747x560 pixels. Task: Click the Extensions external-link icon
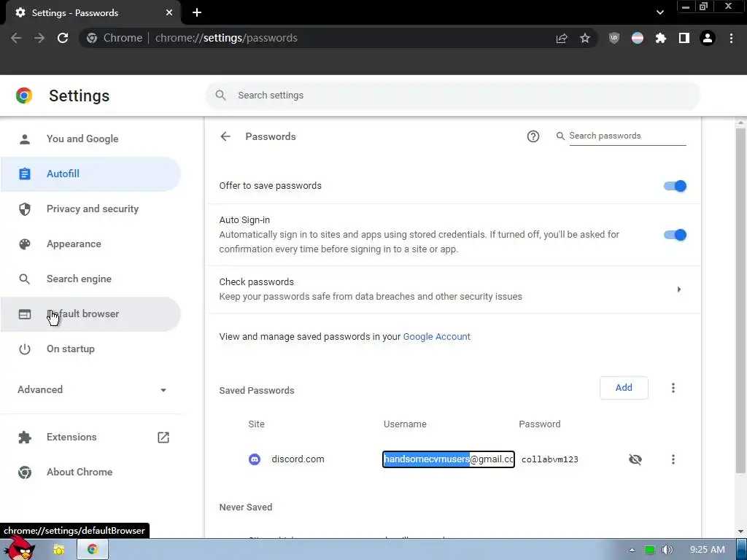pyautogui.click(x=163, y=437)
